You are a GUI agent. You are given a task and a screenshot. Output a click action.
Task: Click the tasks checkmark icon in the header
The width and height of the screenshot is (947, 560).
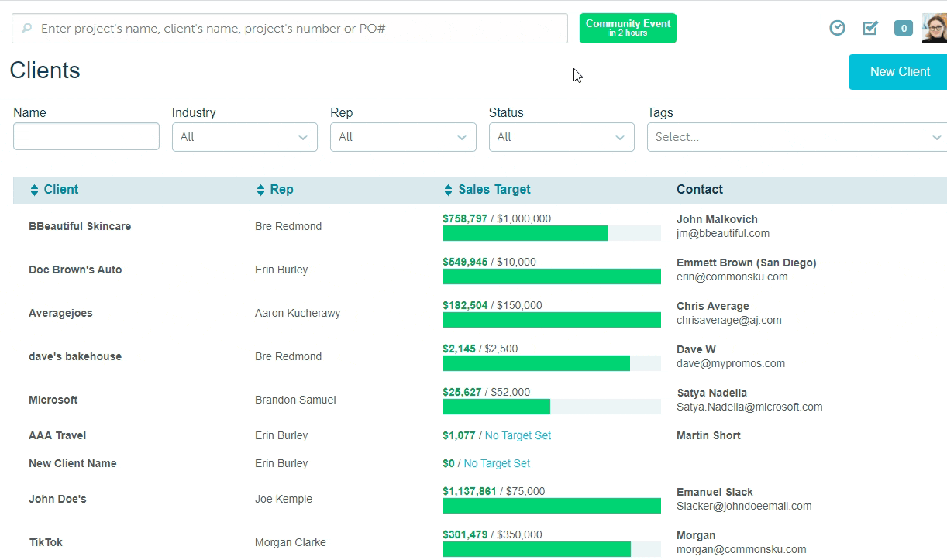(x=870, y=27)
